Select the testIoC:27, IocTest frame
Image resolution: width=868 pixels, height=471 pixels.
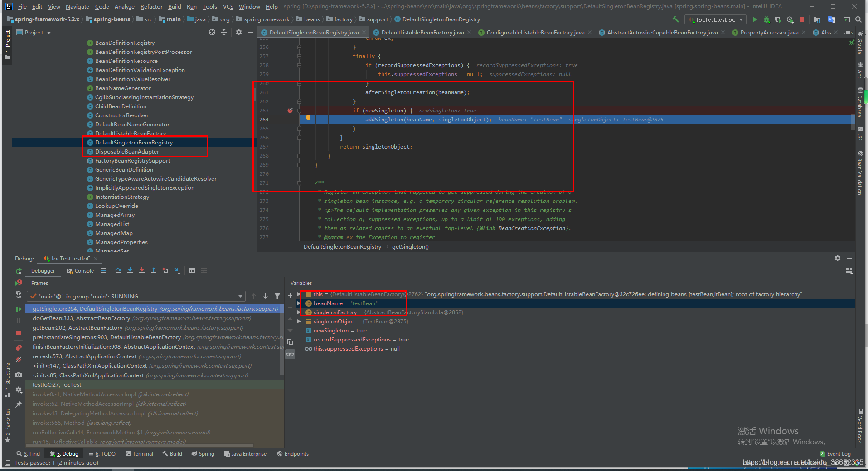tap(155, 385)
